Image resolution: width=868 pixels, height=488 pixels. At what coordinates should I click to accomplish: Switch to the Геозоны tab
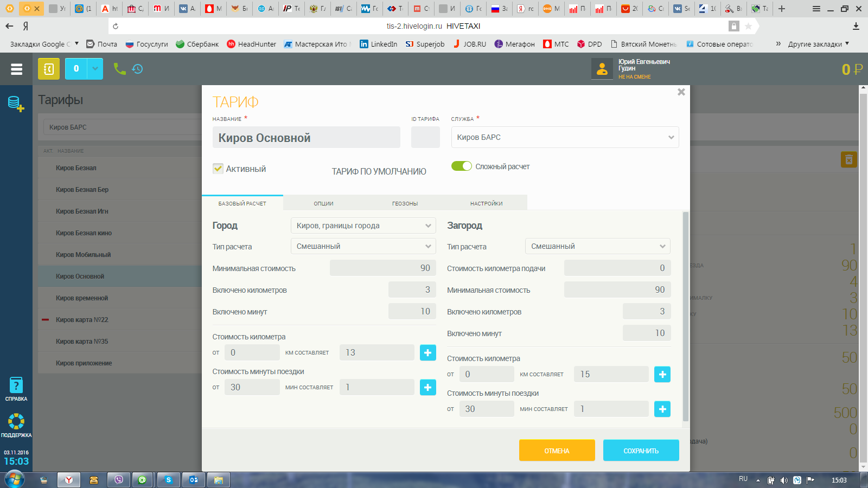click(405, 203)
